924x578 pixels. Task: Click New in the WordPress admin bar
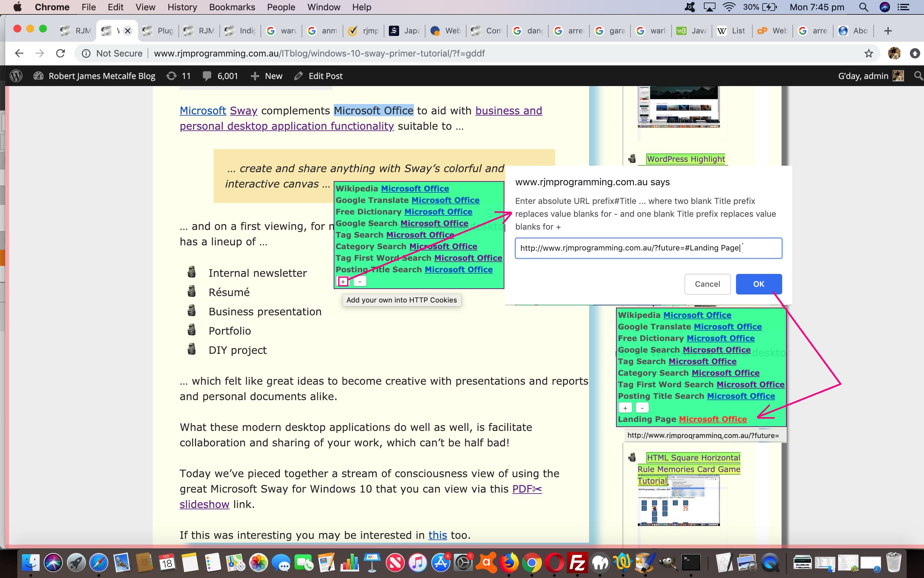[x=267, y=76]
